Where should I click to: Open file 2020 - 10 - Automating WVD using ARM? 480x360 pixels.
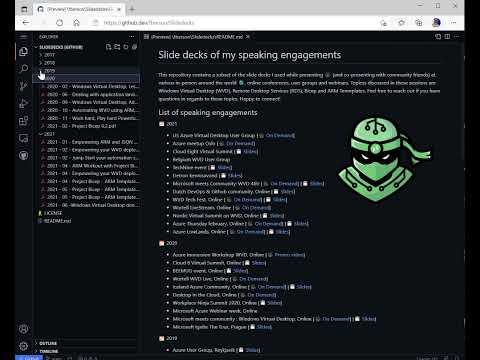(90, 110)
